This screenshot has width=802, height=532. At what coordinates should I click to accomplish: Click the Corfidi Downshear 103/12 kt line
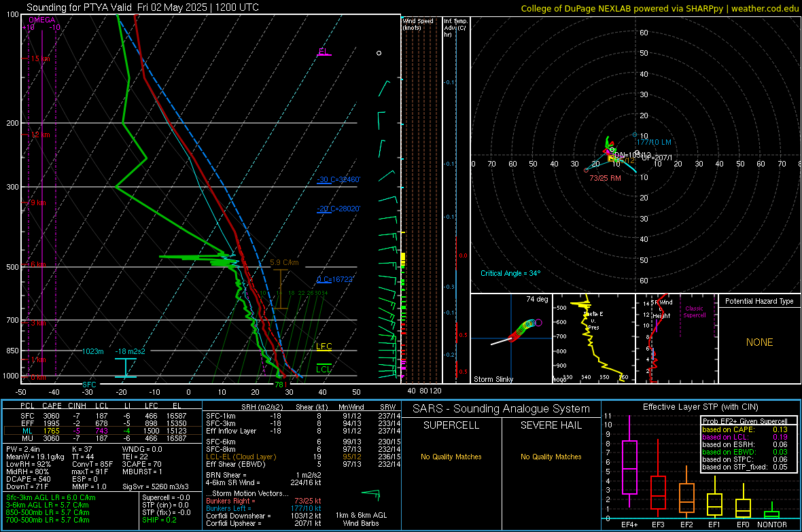tap(264, 516)
